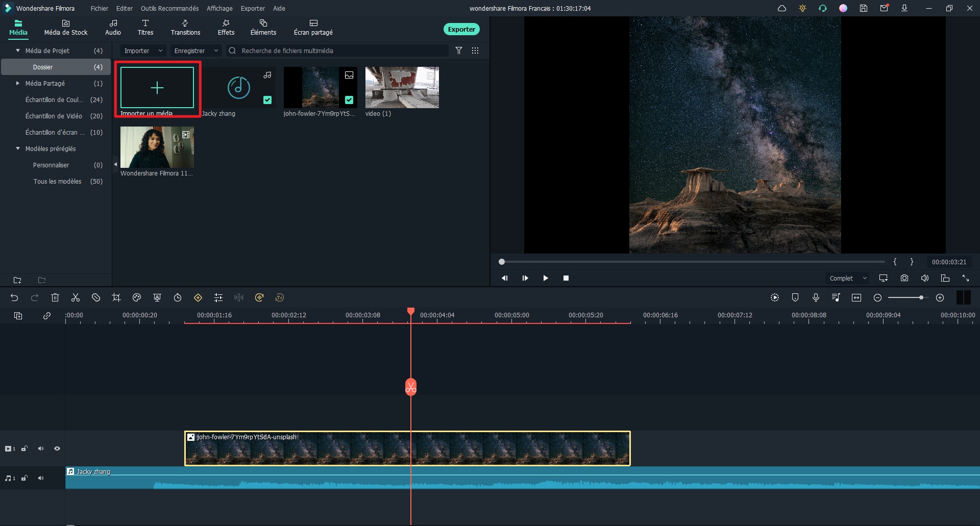The height and width of the screenshot is (526, 980).
Task: Undo the last timeline action
Action: pyautogui.click(x=14, y=297)
